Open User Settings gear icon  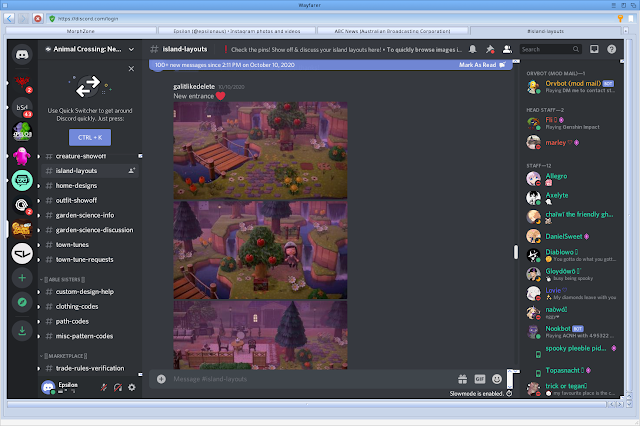(132, 387)
